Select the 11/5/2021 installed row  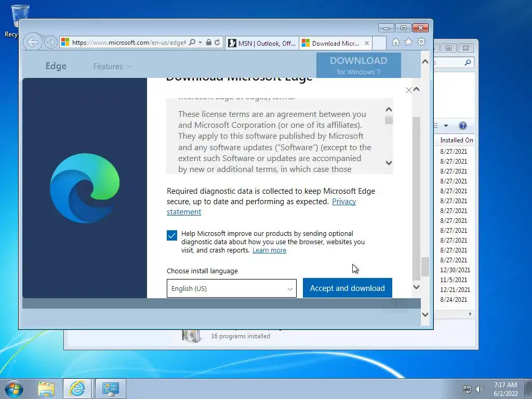(x=455, y=280)
